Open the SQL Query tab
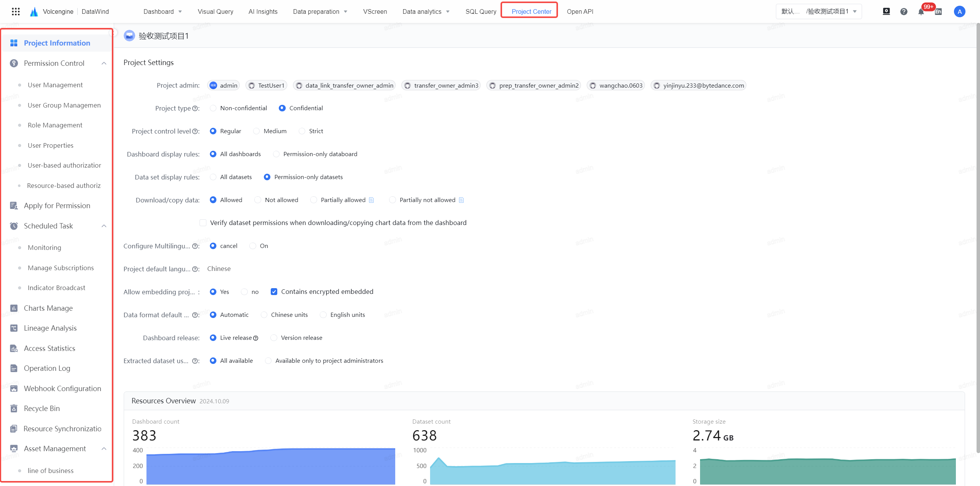Screen dimensions: 980x486 (481, 11)
